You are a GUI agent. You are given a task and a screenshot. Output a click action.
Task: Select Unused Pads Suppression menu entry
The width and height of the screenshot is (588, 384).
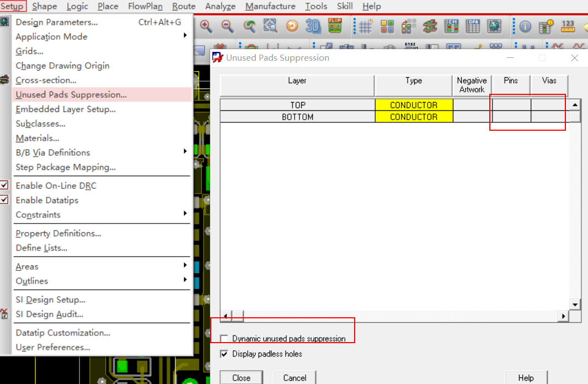102,94
